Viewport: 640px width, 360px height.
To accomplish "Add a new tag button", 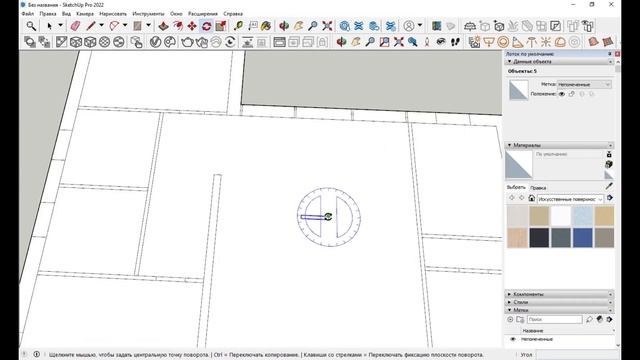I will coord(510,320).
